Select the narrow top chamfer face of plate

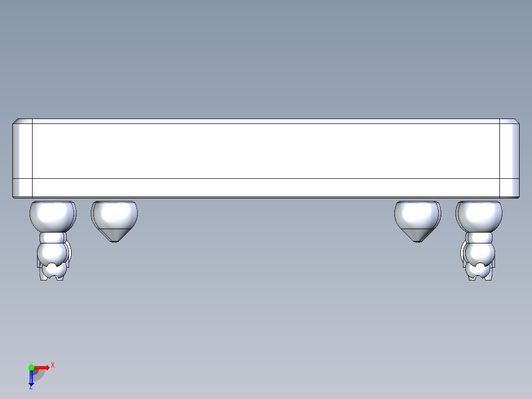[266, 121]
